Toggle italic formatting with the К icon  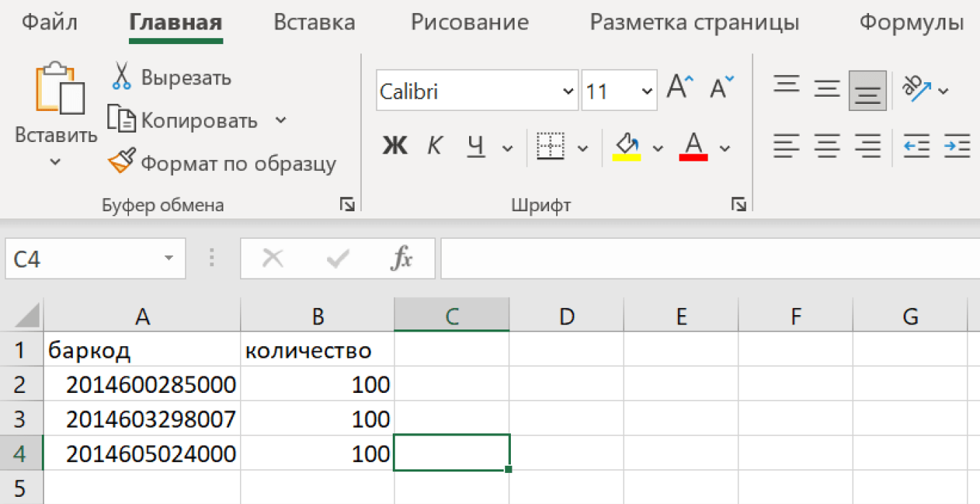click(434, 146)
